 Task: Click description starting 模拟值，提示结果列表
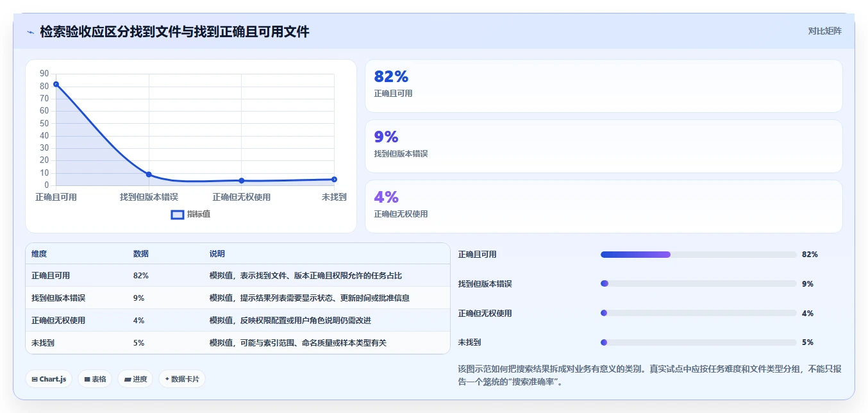click(x=310, y=298)
